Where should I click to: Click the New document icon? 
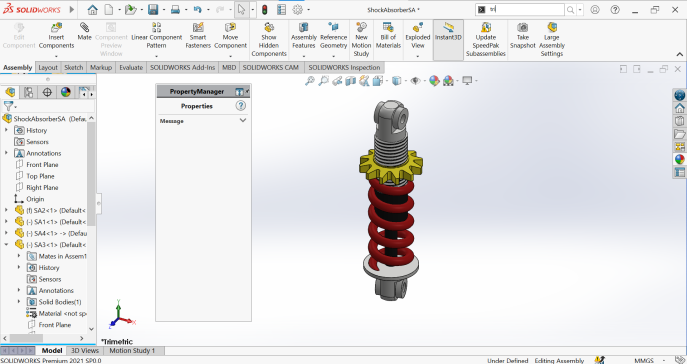point(109,10)
